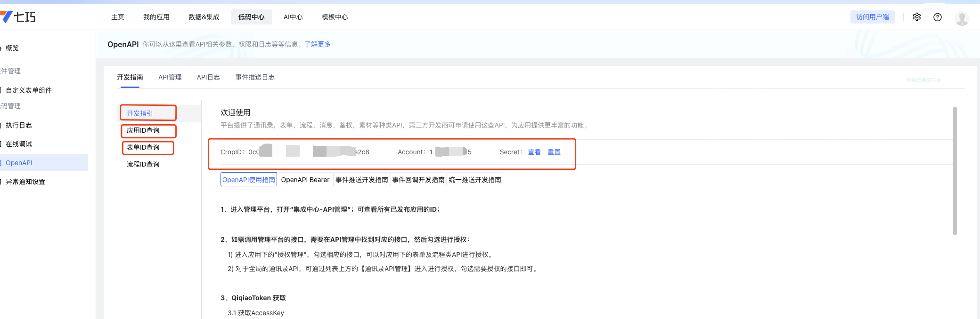Image resolution: width=980 pixels, height=319 pixels.
Task: Click the OpenAPI page title
Action: pos(123,44)
